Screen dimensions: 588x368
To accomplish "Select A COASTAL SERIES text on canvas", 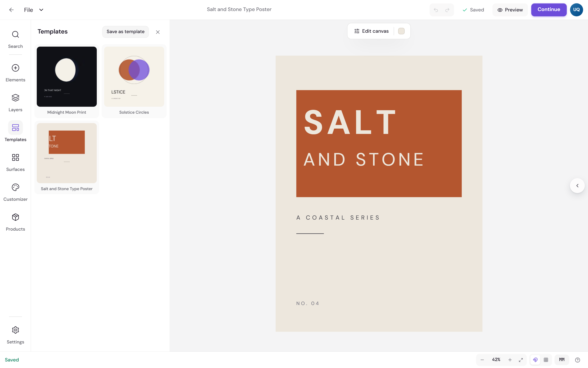I will click(x=338, y=218).
